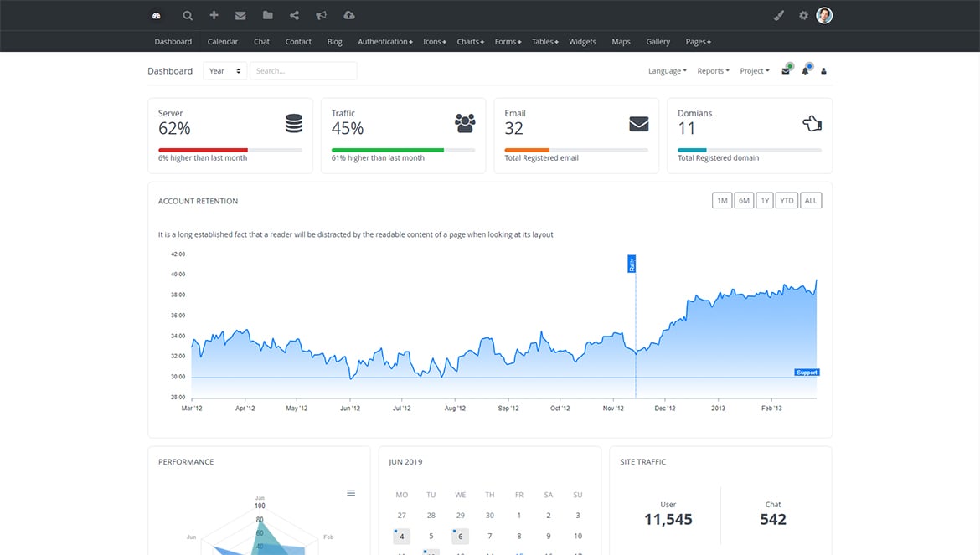Viewport: 980px width, 555px height.
Task: Open the Maps nav item
Action: (621, 42)
